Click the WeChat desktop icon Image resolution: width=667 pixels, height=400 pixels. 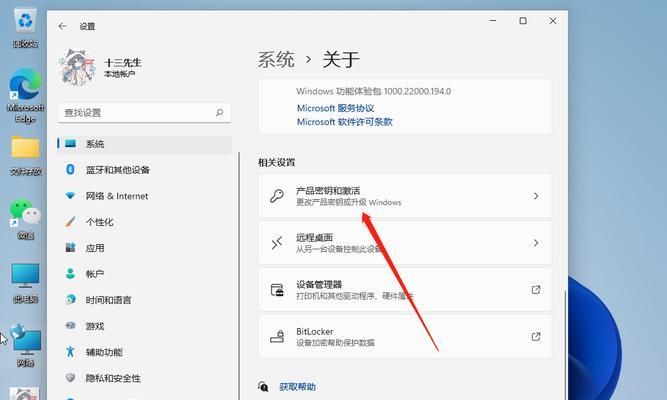tap(25, 219)
